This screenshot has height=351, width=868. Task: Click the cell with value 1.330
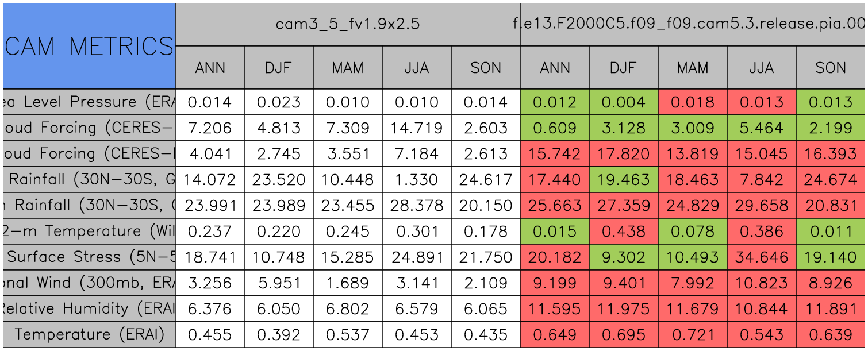tap(416, 180)
